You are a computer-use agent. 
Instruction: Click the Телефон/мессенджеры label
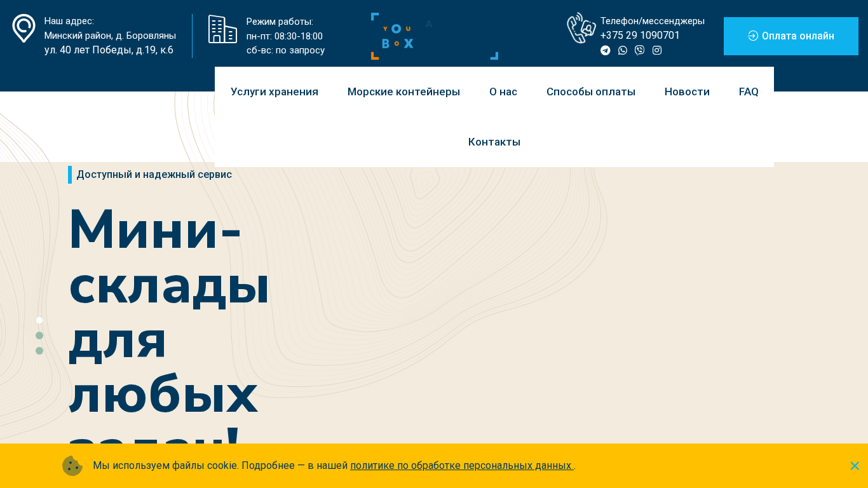pyautogui.click(x=653, y=21)
